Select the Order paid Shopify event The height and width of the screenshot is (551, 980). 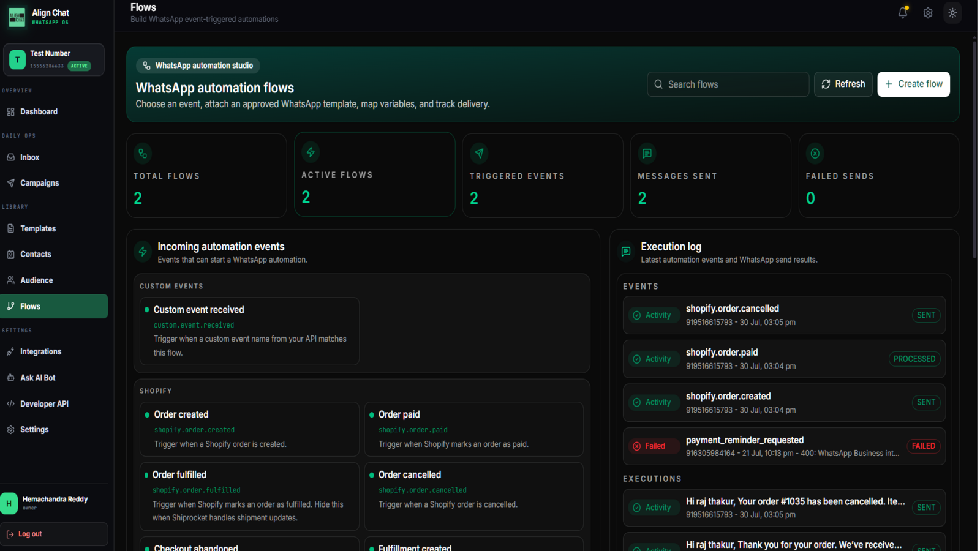[x=474, y=429]
